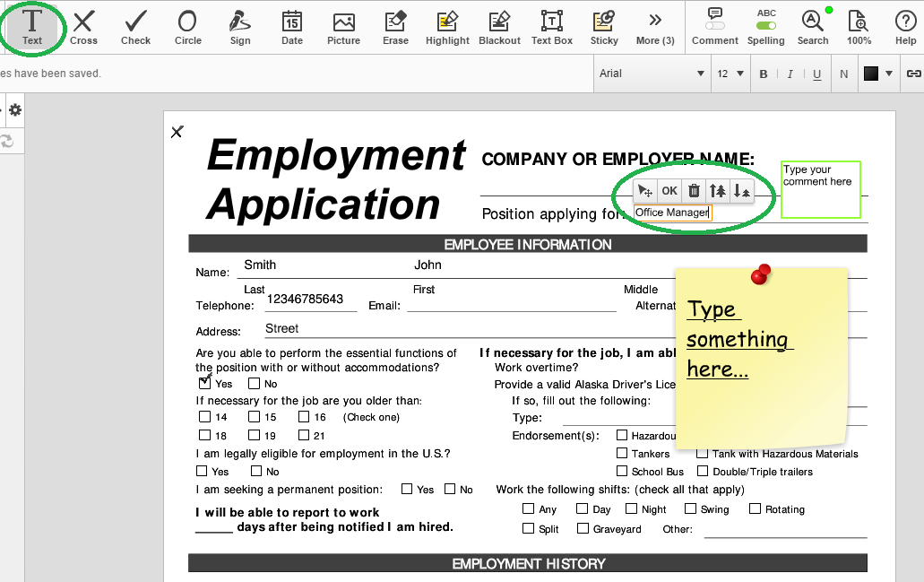Toggle the Spelling check switch

click(x=766, y=26)
